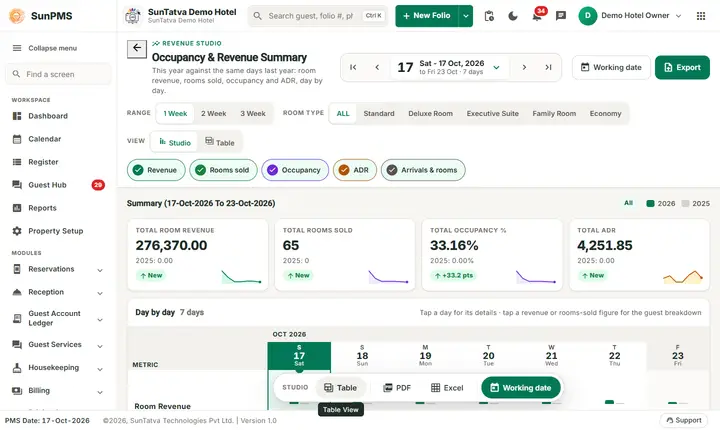Open Property Setup in the sidebar

coord(56,231)
